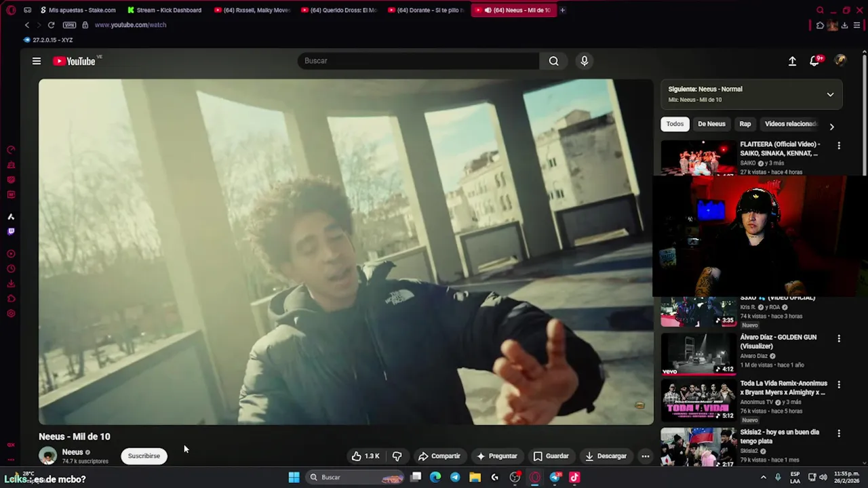Open the YouTube account avatar menu
Viewport: 868px width, 488px height.
(x=840, y=61)
